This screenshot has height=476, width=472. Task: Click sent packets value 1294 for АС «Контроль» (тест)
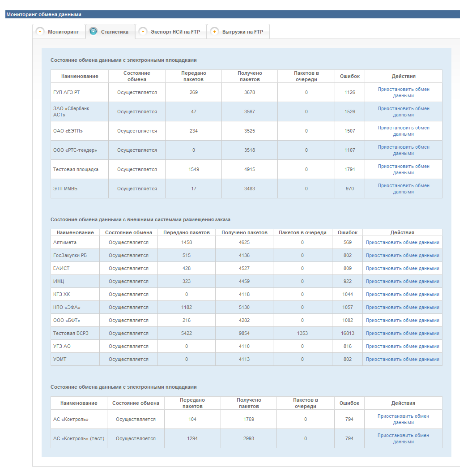tap(192, 439)
